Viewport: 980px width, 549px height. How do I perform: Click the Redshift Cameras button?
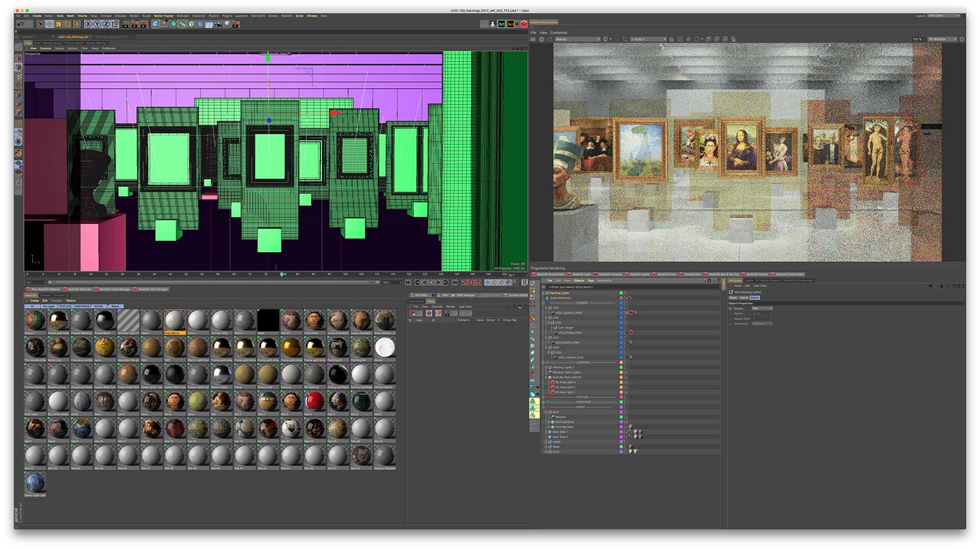coord(608,274)
